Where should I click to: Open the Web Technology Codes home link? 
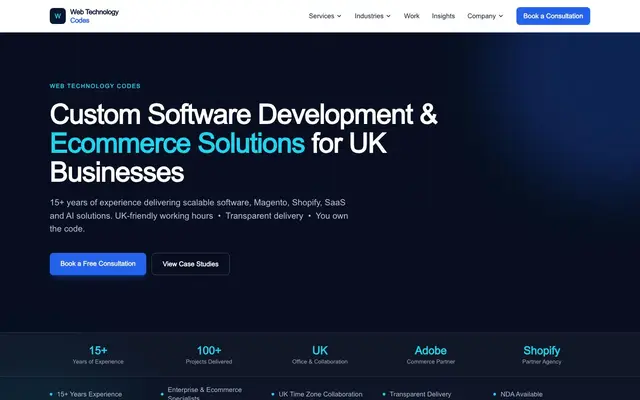click(84, 16)
